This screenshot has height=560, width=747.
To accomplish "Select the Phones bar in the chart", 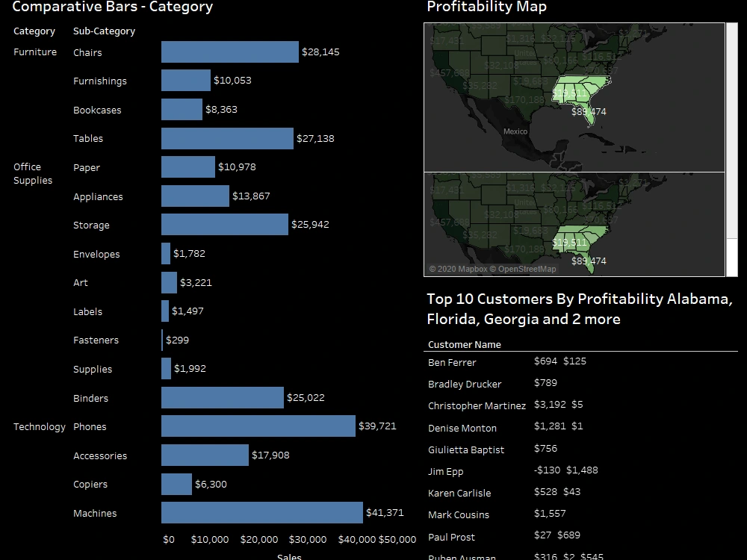I will pos(258,426).
